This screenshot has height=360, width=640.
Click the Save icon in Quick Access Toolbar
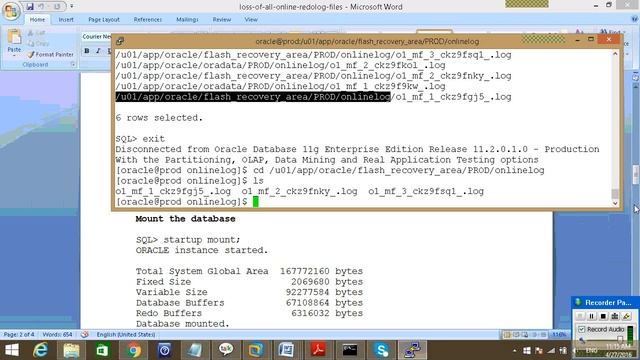click(30, 7)
